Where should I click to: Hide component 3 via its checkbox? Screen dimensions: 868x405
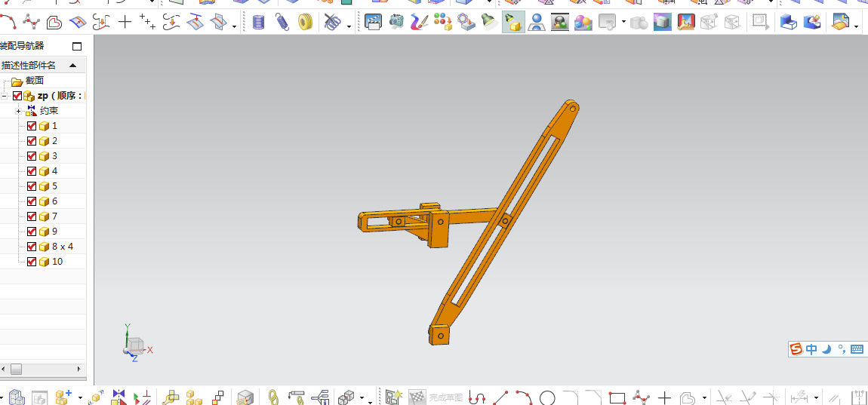click(x=32, y=156)
